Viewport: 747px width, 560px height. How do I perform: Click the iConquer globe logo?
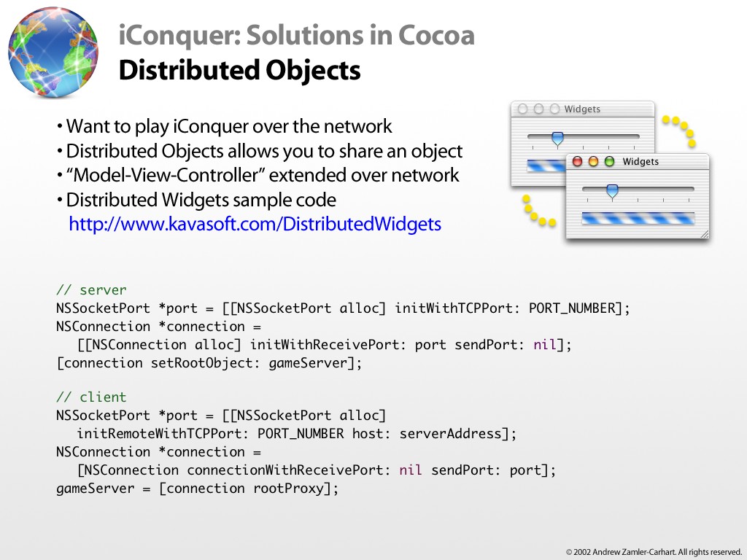tap(53, 52)
